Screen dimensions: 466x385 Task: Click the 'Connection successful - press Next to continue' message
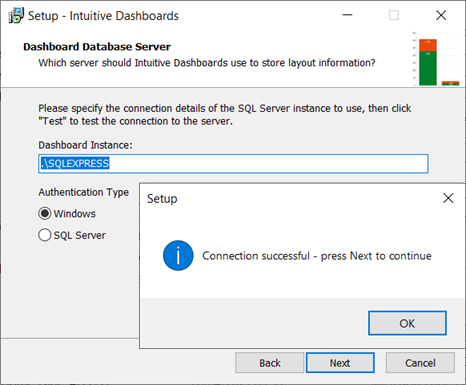pos(317,256)
